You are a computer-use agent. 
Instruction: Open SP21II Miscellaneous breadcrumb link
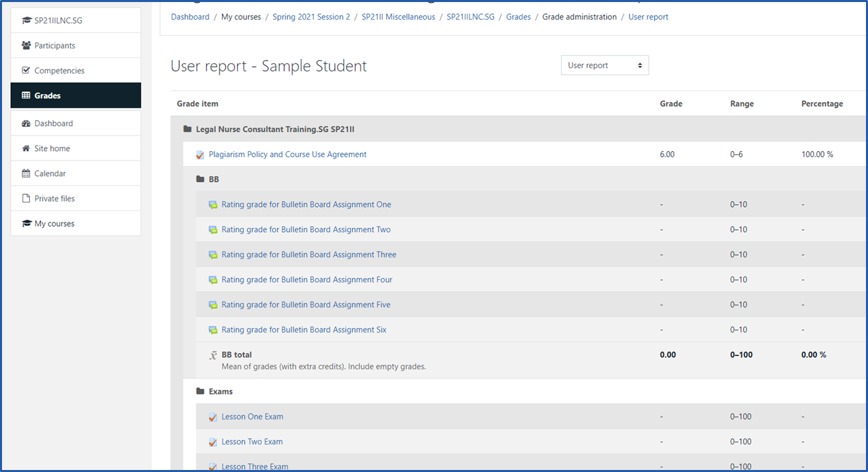[x=398, y=17]
